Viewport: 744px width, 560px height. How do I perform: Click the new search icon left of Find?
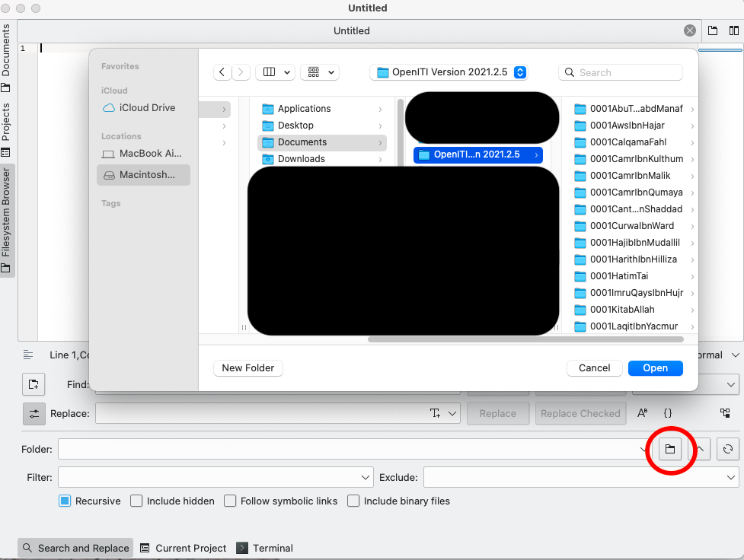pos(34,384)
